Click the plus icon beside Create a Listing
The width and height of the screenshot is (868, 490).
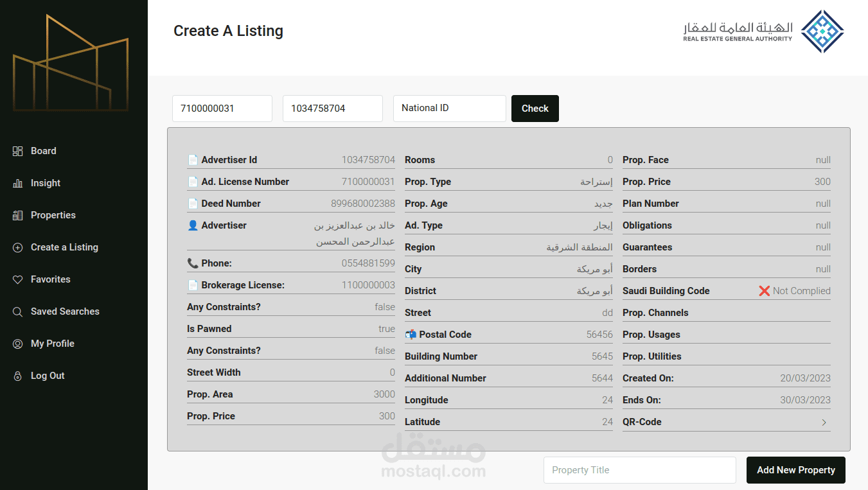click(x=18, y=247)
